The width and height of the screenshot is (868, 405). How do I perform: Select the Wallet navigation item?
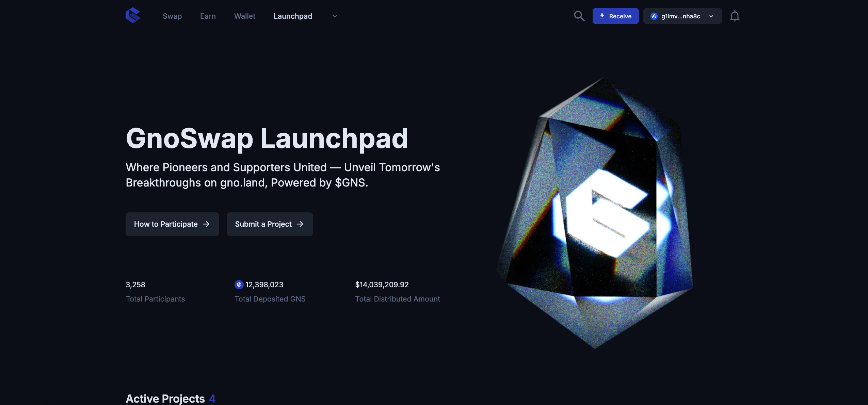point(245,16)
